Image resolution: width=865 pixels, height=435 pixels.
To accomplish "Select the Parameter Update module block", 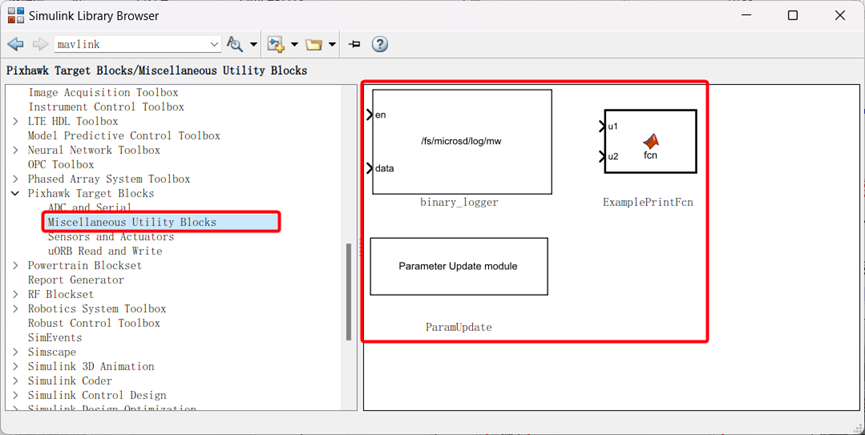I will click(458, 266).
